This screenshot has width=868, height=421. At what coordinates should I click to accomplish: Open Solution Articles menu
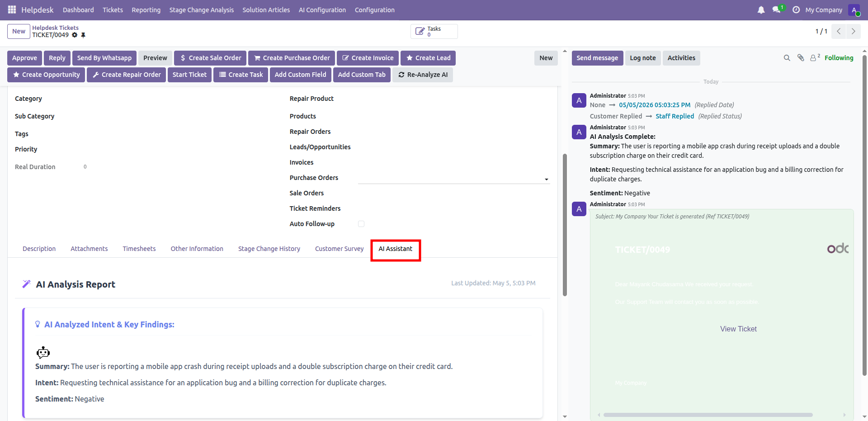click(266, 10)
